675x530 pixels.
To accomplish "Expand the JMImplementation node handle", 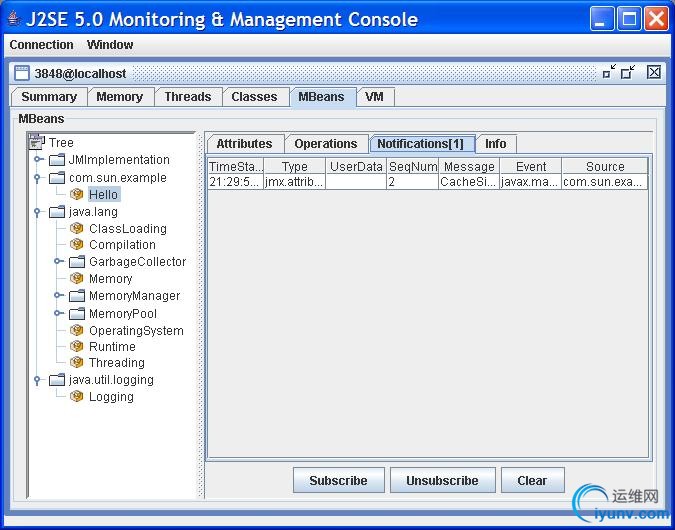I will point(38,159).
